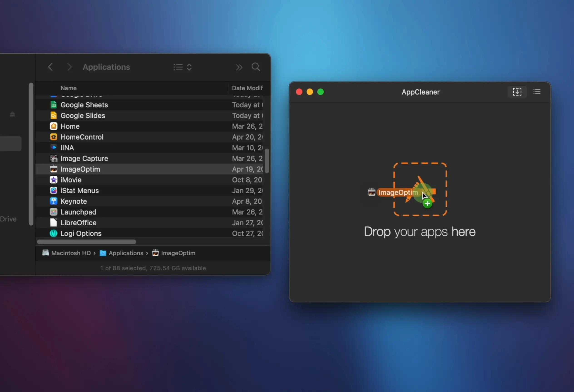The width and height of the screenshot is (574, 392).
Task: Show more Finder toolbar items
Action: (x=239, y=67)
